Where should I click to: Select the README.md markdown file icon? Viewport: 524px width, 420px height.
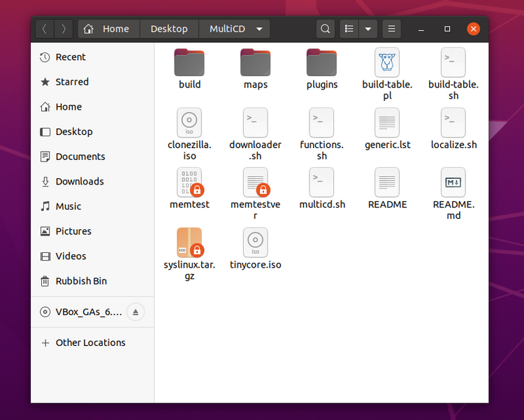coord(453,182)
